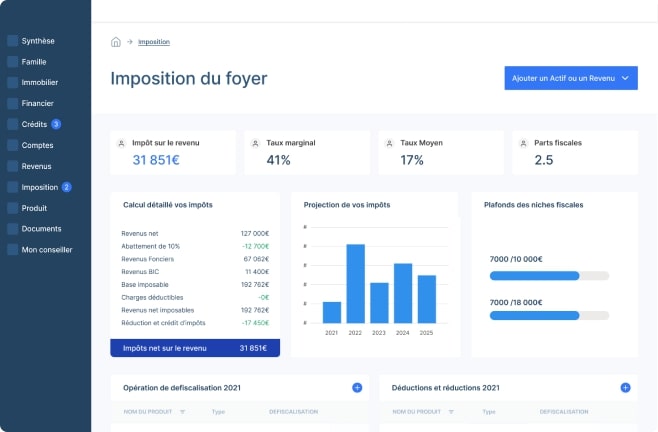
Task: Open filter on left table's Nom du produit
Action: (x=170, y=412)
